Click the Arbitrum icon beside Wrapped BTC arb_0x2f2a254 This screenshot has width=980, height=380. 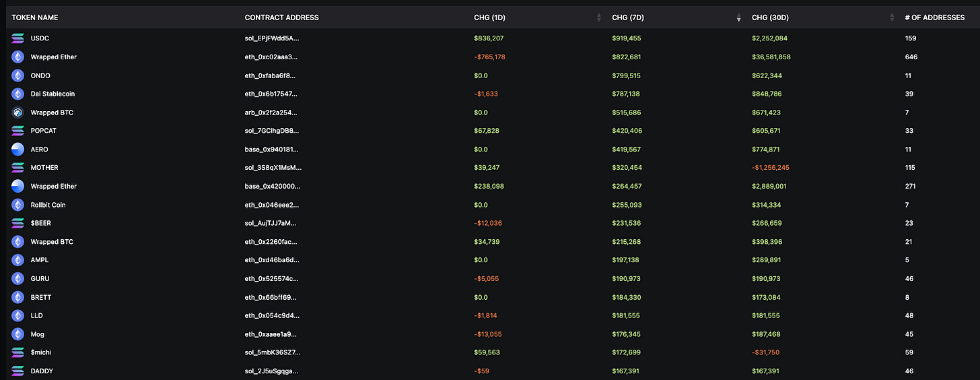pos(17,113)
